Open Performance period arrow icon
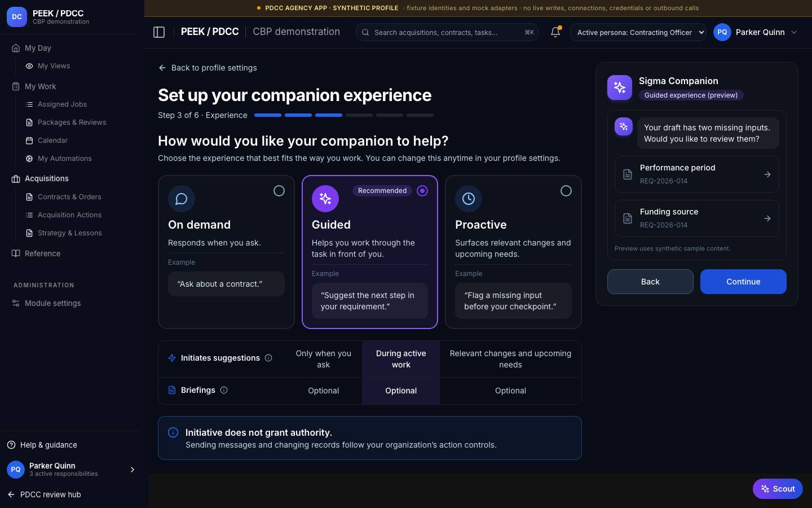The width and height of the screenshot is (812, 508). (x=767, y=174)
